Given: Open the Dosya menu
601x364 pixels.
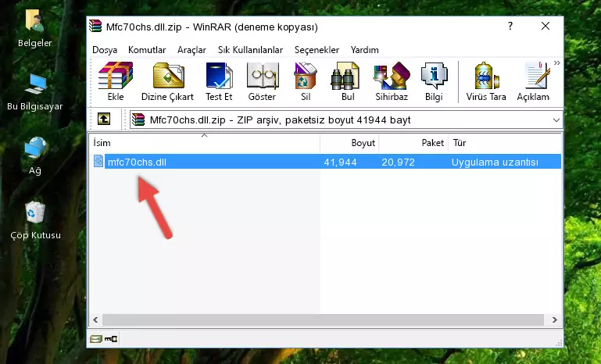Looking at the screenshot, I should 105,50.
